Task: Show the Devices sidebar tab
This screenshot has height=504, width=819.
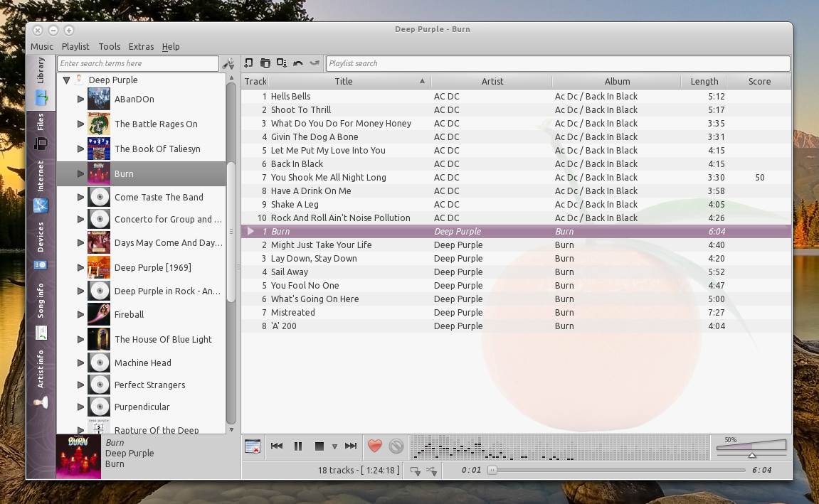Action: pos(41,246)
